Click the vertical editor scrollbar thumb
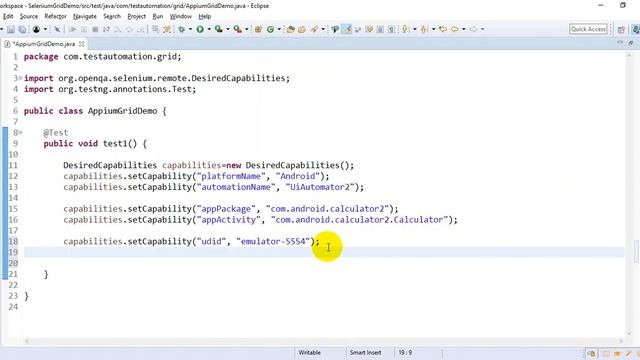The image size is (640, 360). pos(636,252)
